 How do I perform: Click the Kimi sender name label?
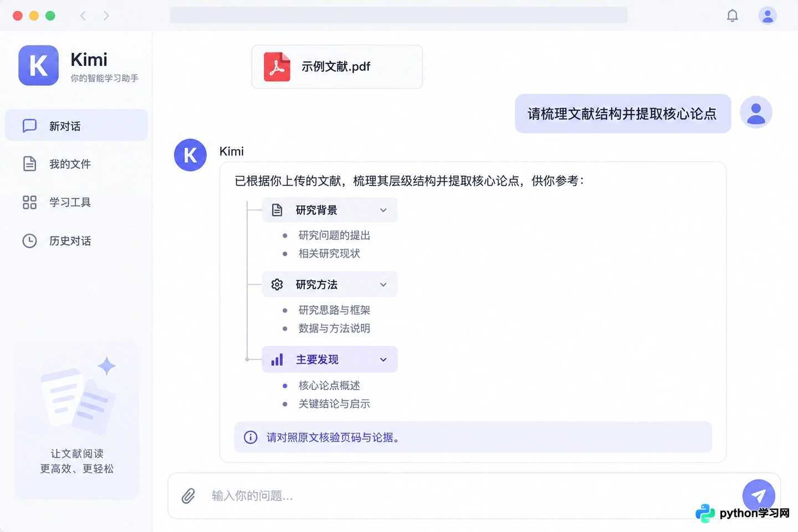coord(232,151)
